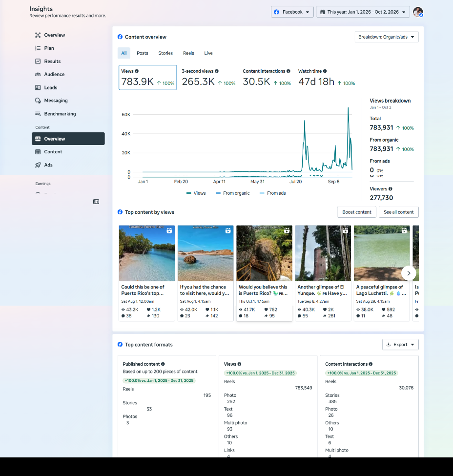Open the This year date range picker
Viewport: 453px width, 476px height.
click(x=363, y=12)
